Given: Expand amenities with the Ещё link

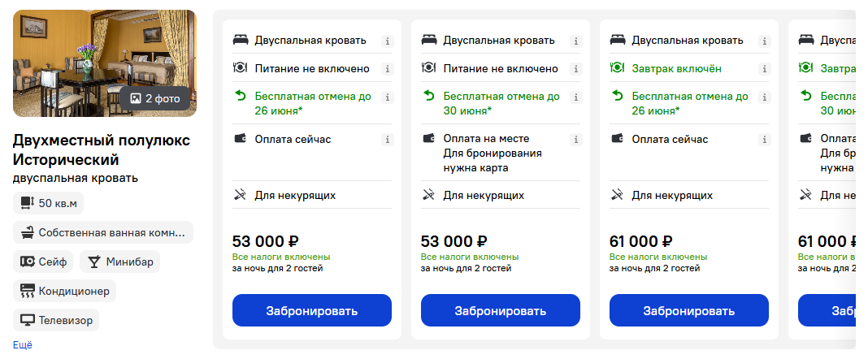Looking at the screenshot, I should point(23,345).
